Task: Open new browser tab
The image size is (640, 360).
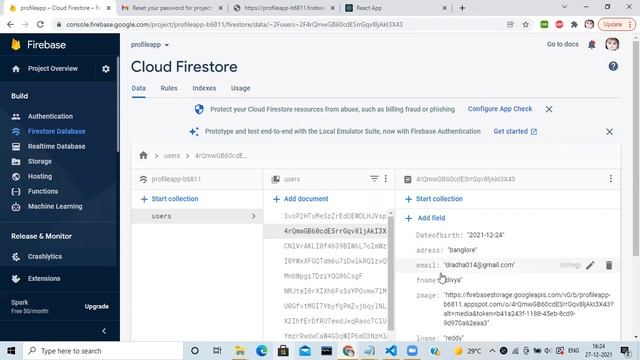Action: [462, 8]
